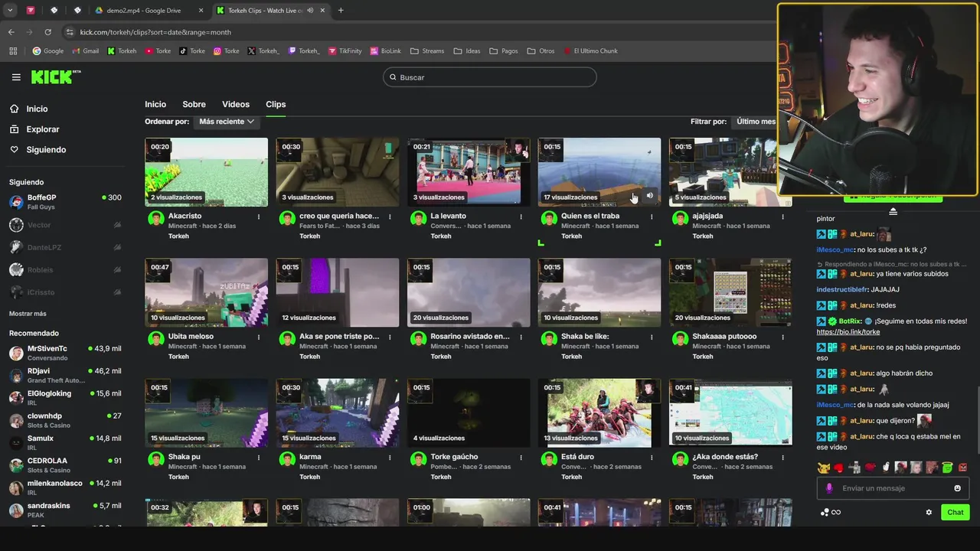Viewport: 980px width, 551px height.
Task: Open recommended channel RDjavi
Action: [65, 375]
